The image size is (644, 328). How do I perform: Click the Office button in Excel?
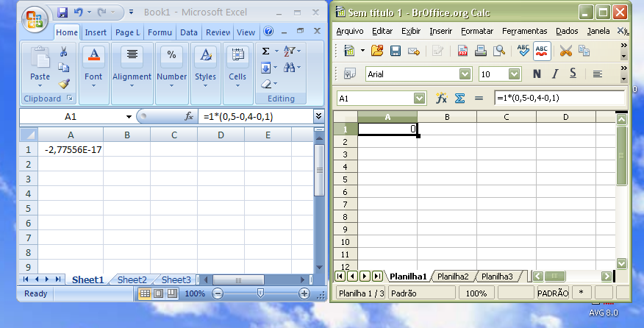coord(35,19)
